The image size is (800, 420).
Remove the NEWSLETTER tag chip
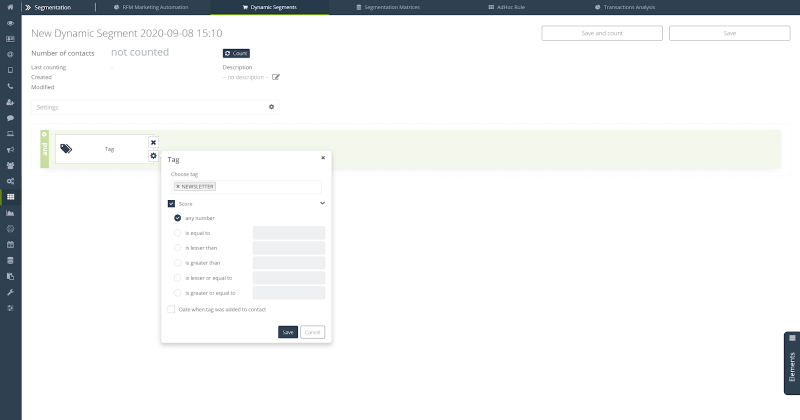178,187
